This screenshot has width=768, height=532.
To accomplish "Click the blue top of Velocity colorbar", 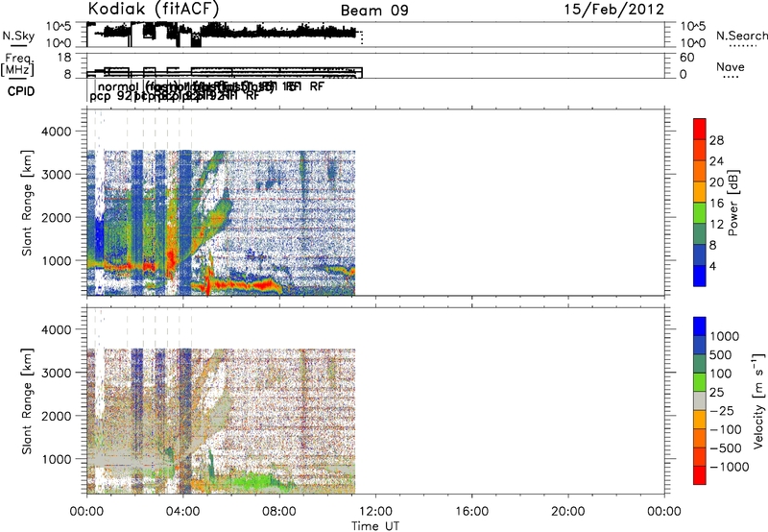I will click(x=700, y=326).
